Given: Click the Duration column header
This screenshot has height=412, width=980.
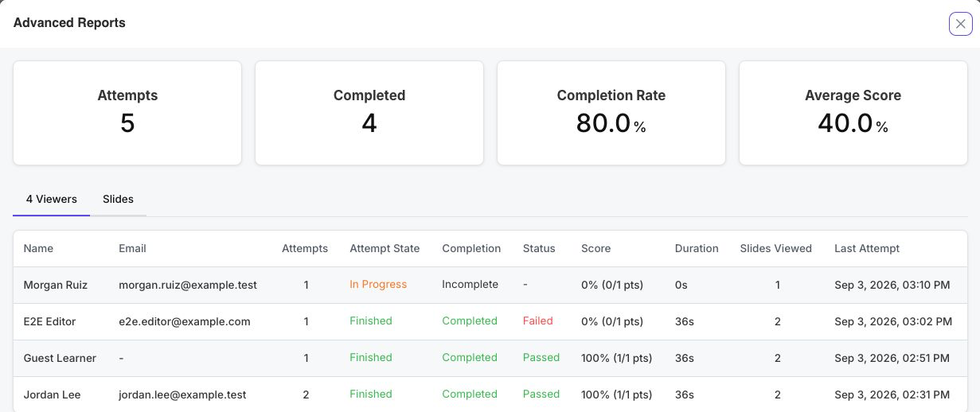Looking at the screenshot, I should pos(697,248).
